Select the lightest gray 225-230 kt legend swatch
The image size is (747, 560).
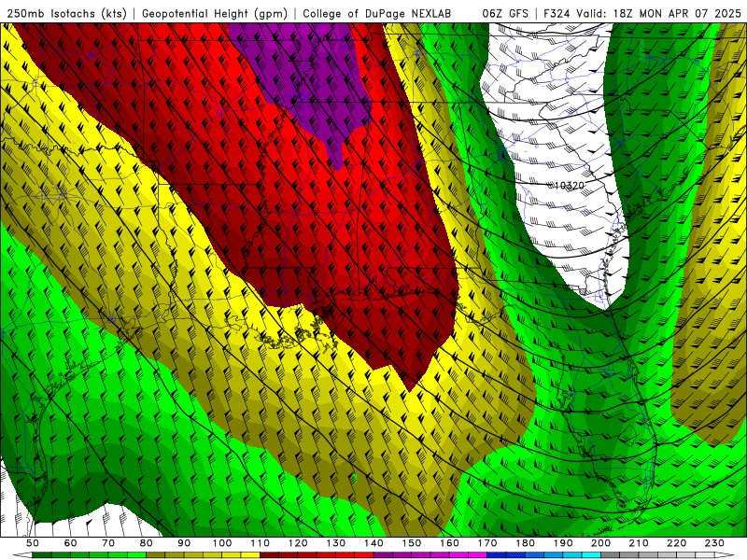click(x=705, y=555)
